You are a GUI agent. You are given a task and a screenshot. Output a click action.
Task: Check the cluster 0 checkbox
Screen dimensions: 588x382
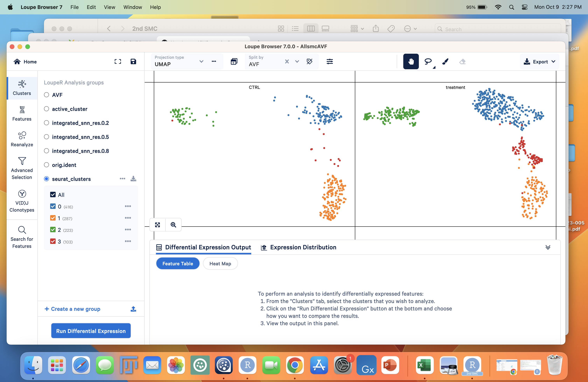tap(53, 206)
